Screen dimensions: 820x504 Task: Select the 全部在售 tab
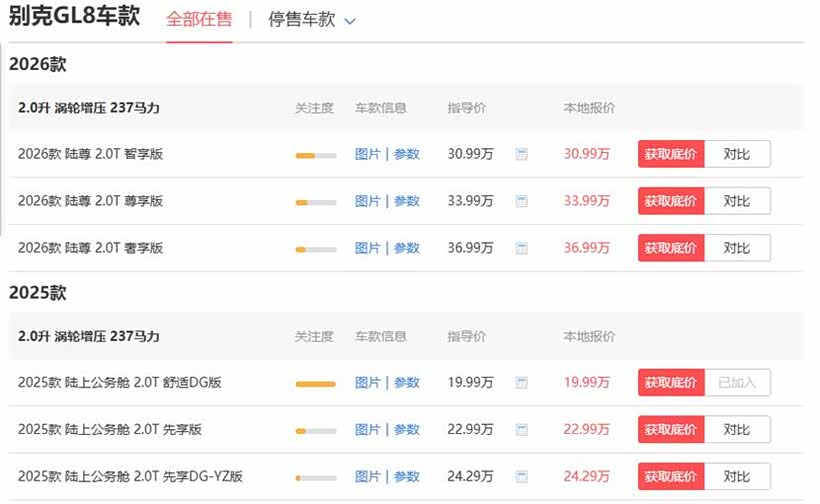point(199,20)
